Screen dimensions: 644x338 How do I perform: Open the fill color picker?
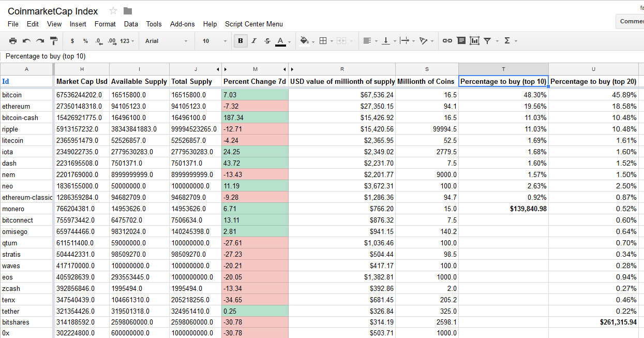point(305,41)
